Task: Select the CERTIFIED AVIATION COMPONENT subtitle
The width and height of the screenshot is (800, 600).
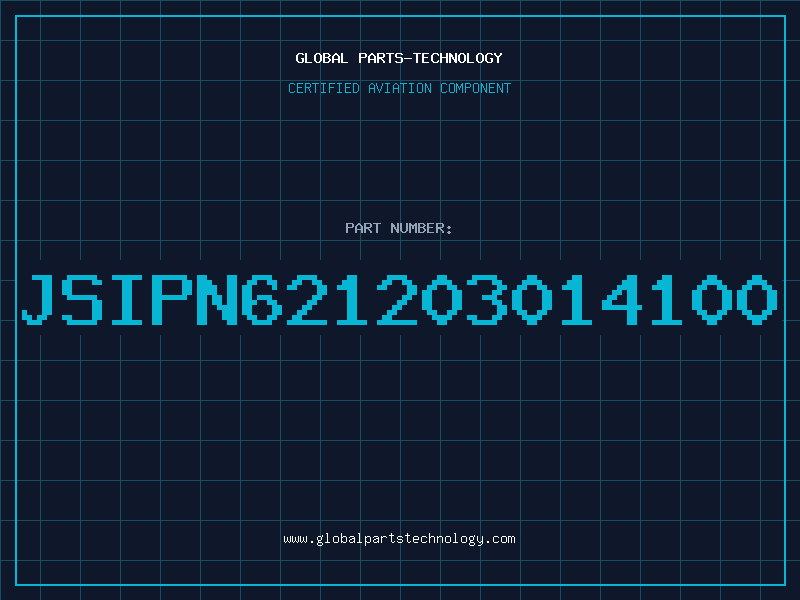Action: [399, 88]
